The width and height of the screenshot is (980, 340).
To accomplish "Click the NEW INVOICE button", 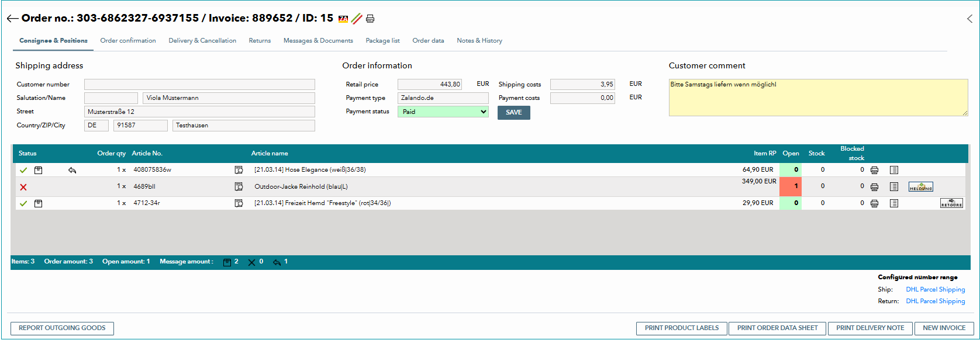I will pyautogui.click(x=944, y=328).
